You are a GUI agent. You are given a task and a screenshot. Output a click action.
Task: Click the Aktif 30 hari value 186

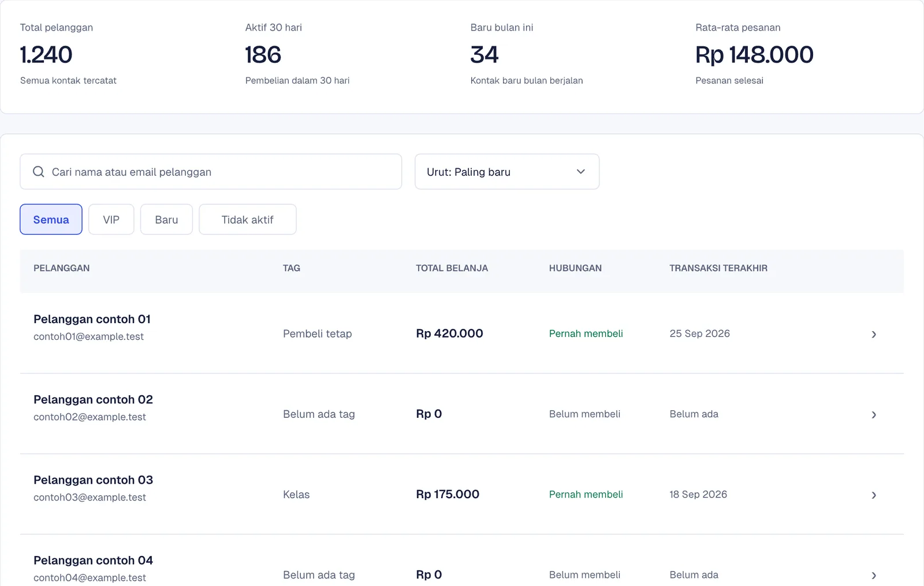[263, 55]
